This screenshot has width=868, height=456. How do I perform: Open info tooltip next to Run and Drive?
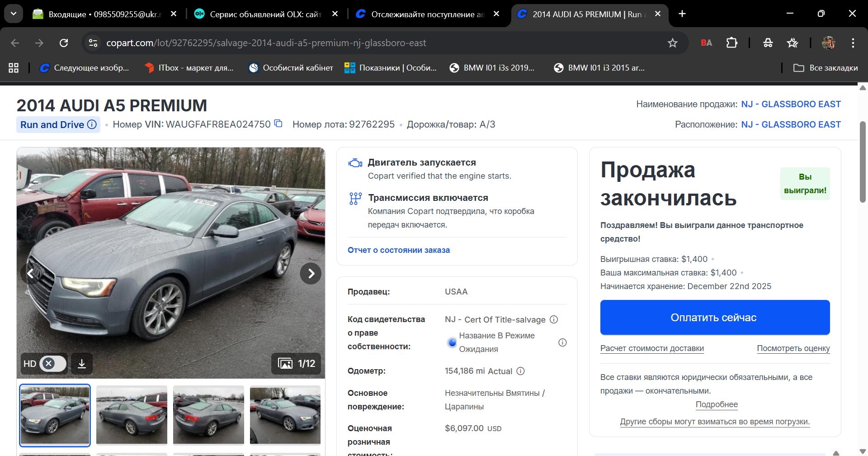point(92,124)
